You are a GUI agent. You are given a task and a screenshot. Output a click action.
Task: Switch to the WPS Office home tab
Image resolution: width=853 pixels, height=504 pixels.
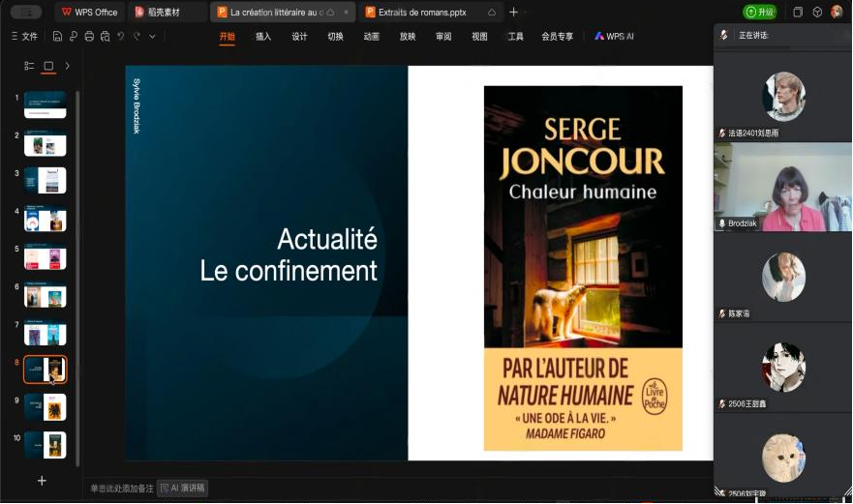(x=90, y=12)
